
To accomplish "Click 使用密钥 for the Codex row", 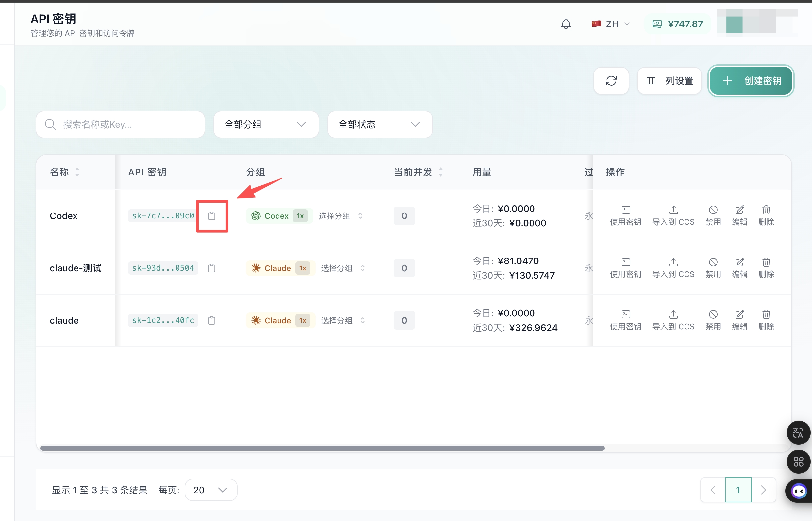I will pos(625,216).
